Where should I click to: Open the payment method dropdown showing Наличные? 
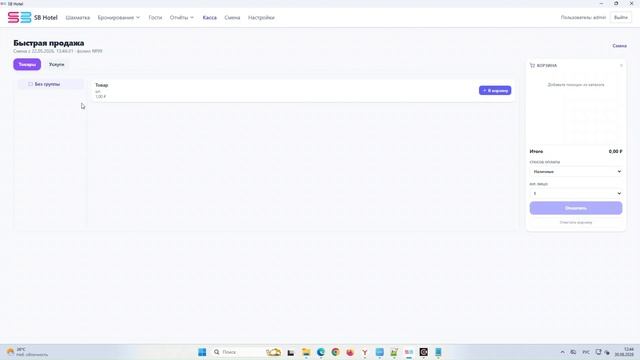tap(576, 171)
